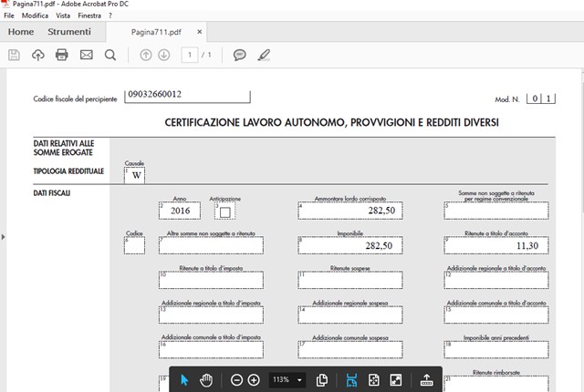The width and height of the screenshot is (584, 392).
Task: Click the Imponibile field 282,50
Action: pyautogui.click(x=350, y=245)
